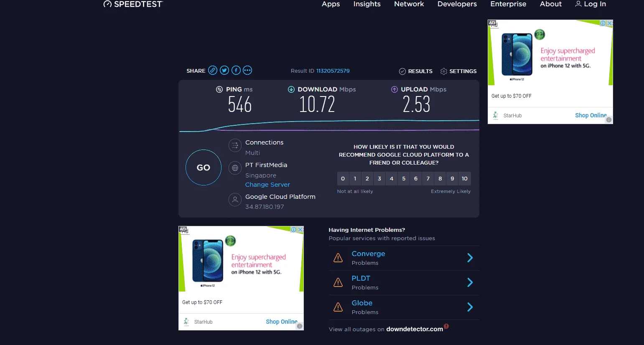Open the Apps menu
This screenshot has width=644, height=345.
[331, 4]
